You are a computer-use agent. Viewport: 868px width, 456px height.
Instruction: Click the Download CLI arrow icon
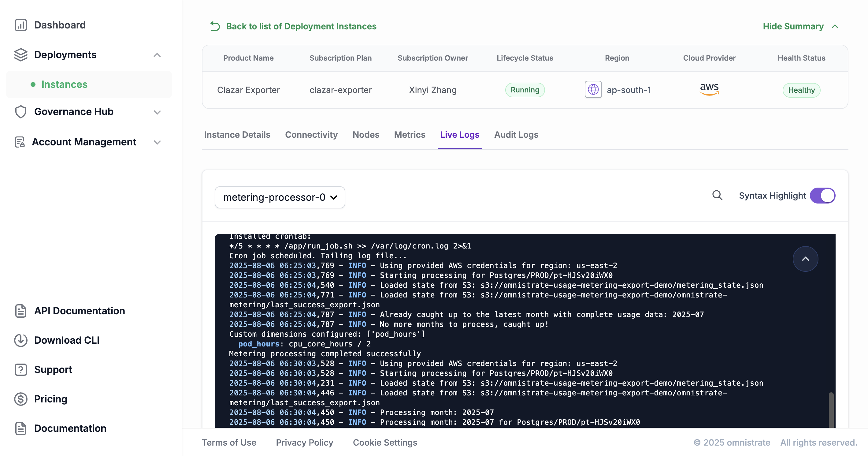click(x=20, y=340)
